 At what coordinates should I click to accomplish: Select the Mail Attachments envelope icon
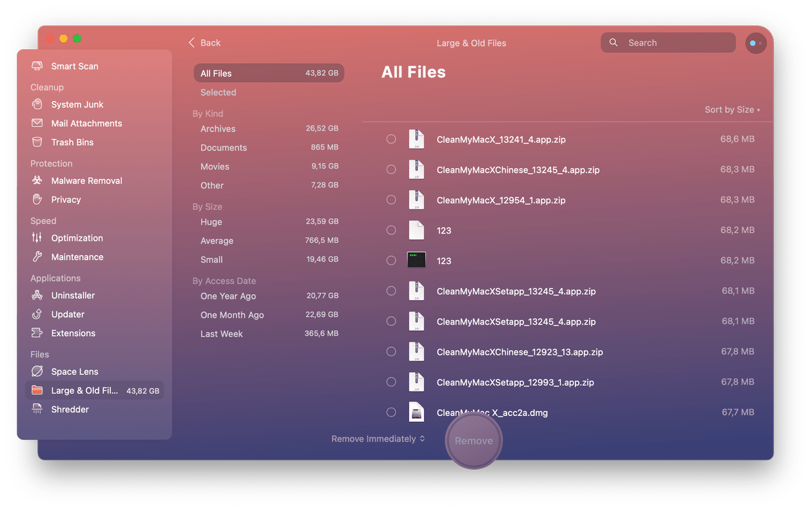point(37,123)
